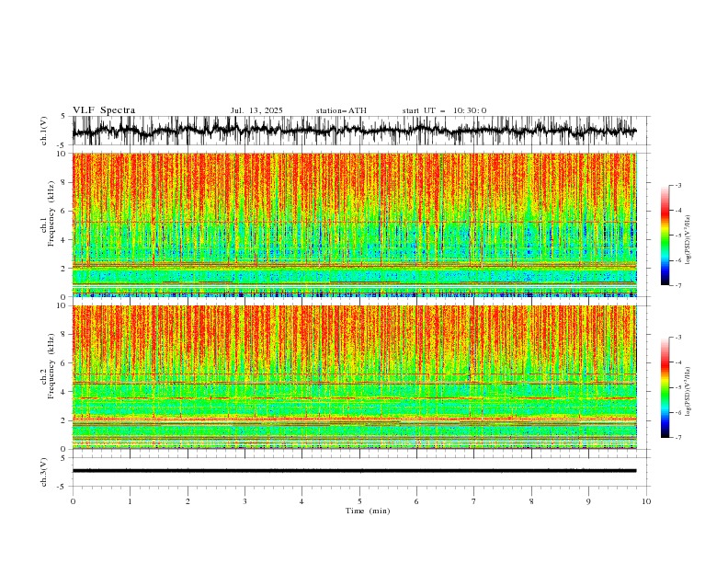Click the time axis tick label '9'
The image size is (728, 563).
(588, 501)
